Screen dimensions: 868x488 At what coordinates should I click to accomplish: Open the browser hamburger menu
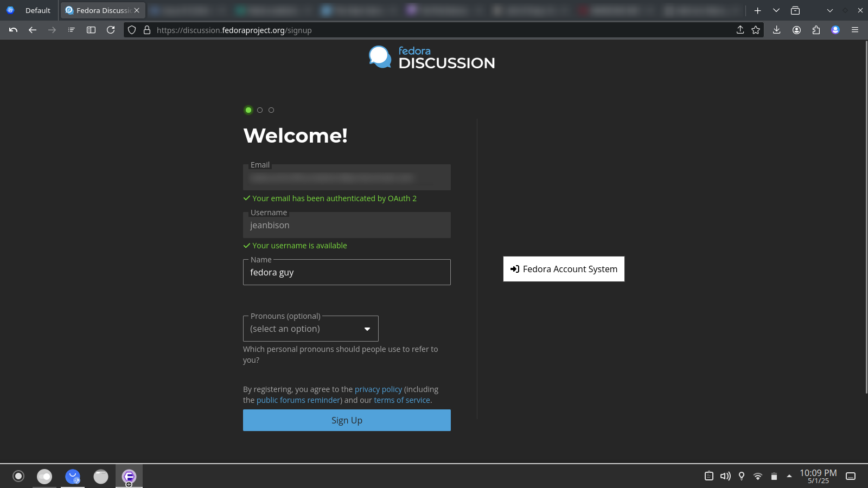855,30
